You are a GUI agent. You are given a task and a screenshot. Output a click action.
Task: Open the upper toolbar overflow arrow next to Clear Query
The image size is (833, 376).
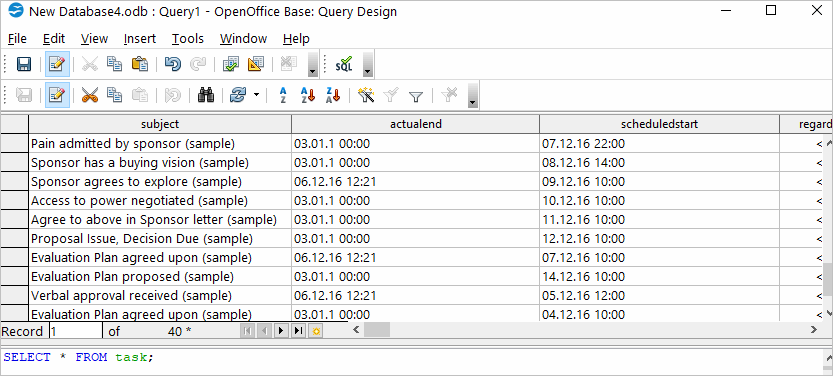tap(313, 64)
